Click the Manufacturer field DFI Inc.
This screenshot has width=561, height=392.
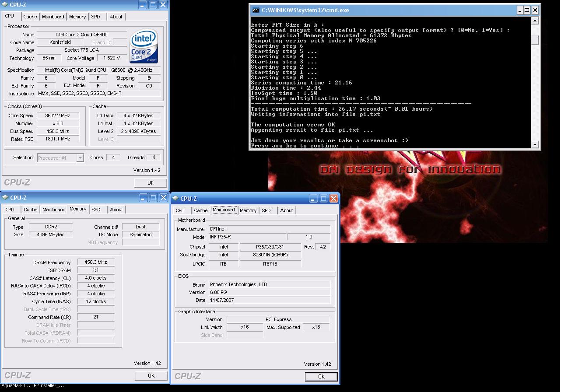pos(269,229)
